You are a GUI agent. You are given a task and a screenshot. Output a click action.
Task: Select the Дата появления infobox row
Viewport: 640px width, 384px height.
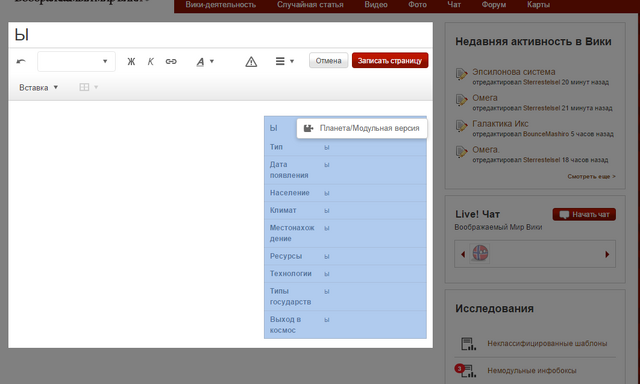click(345, 170)
